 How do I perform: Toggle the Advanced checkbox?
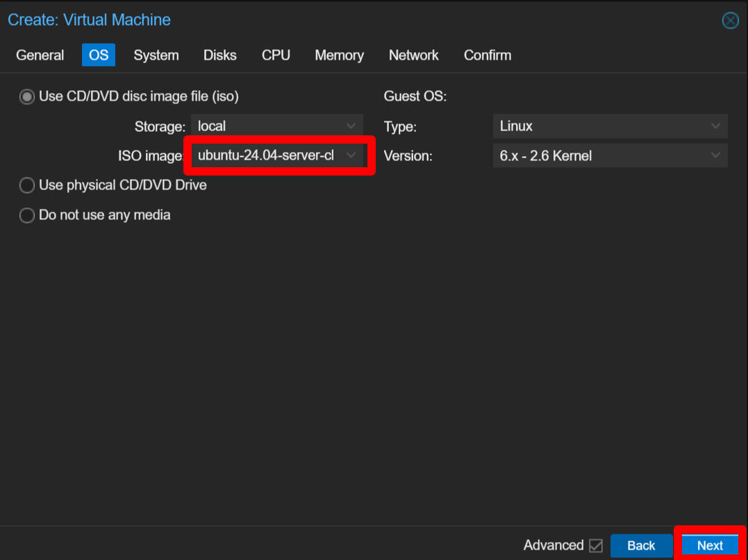pyautogui.click(x=595, y=545)
